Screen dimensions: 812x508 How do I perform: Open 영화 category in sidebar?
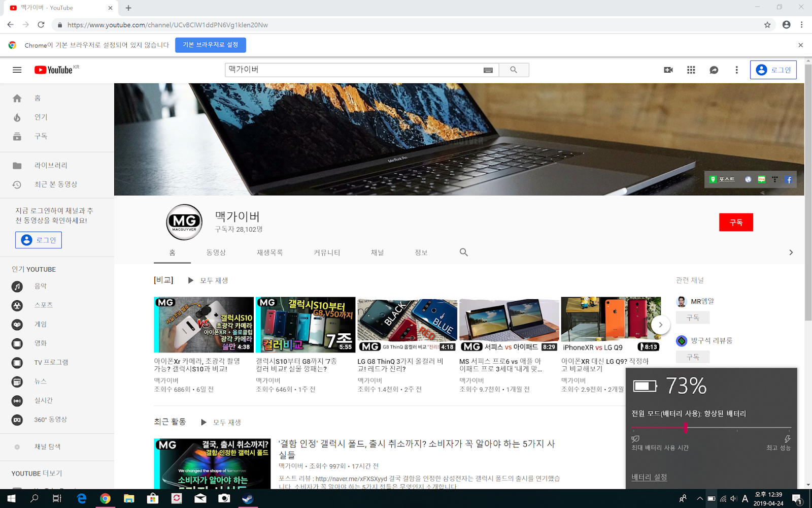tap(57, 343)
